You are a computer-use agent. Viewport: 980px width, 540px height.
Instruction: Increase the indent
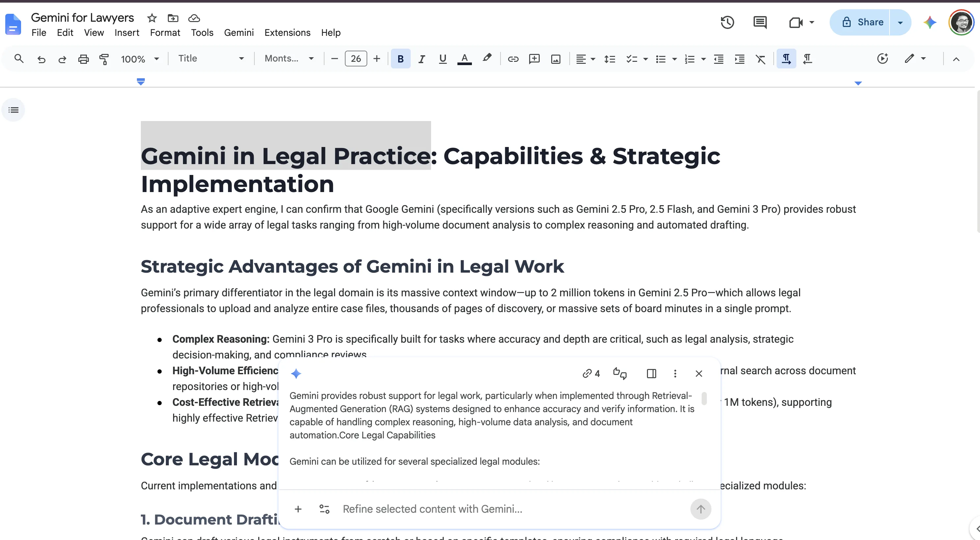(739, 59)
